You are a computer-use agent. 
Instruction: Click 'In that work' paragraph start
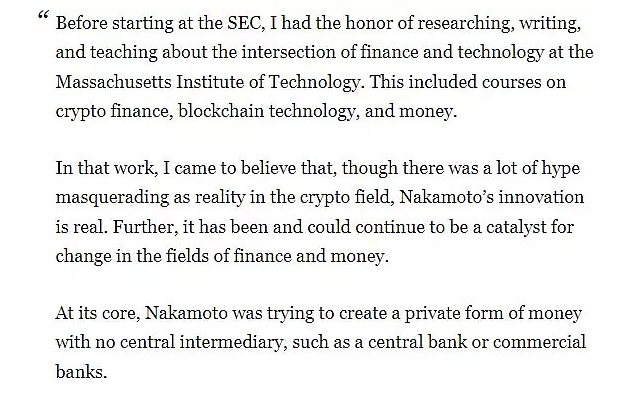(x=104, y=168)
